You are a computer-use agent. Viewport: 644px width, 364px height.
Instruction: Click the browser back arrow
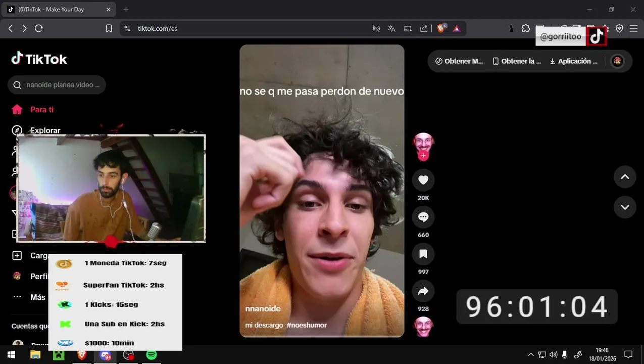click(11, 29)
